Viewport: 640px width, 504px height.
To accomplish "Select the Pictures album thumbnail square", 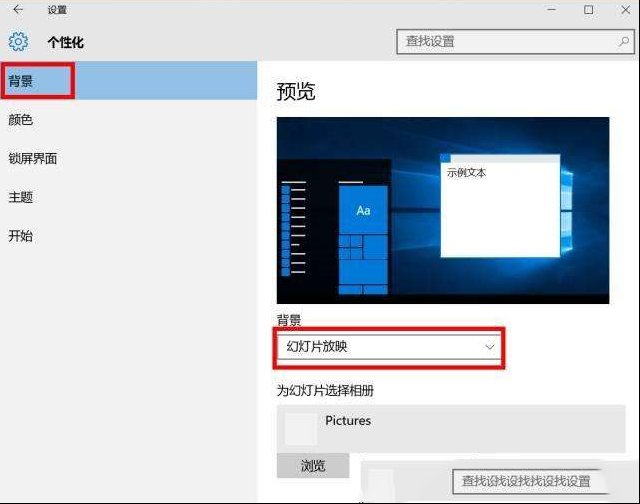I will (301, 429).
